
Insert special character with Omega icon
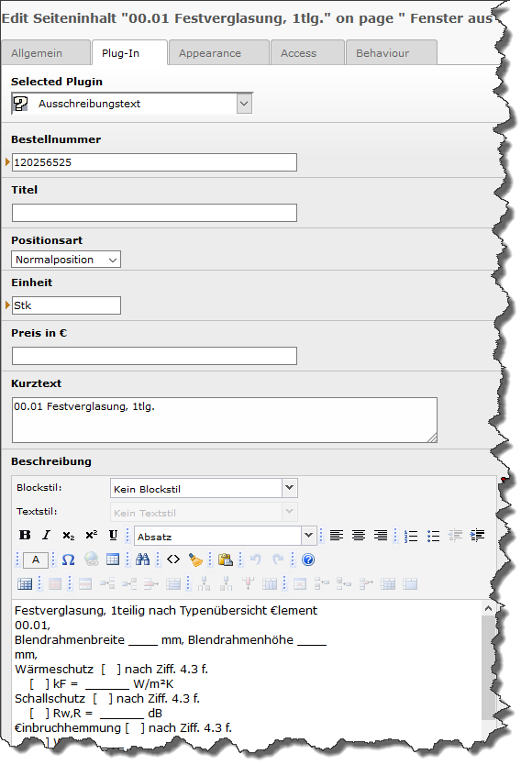pyautogui.click(x=68, y=560)
